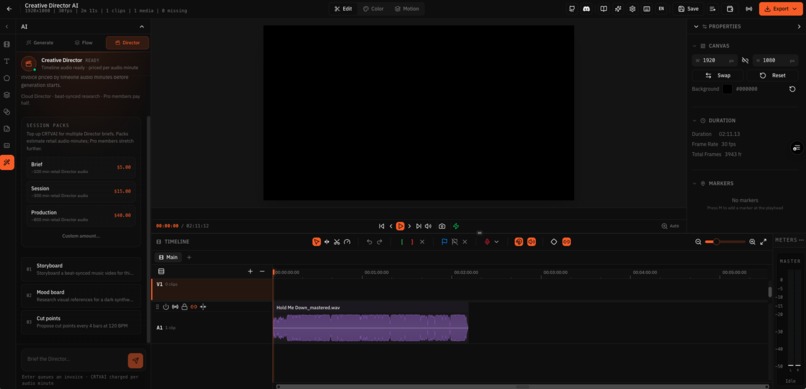This screenshot has width=806, height=389.
Task: Zoom in the timeline with plus magnifier
Action: coord(752,242)
